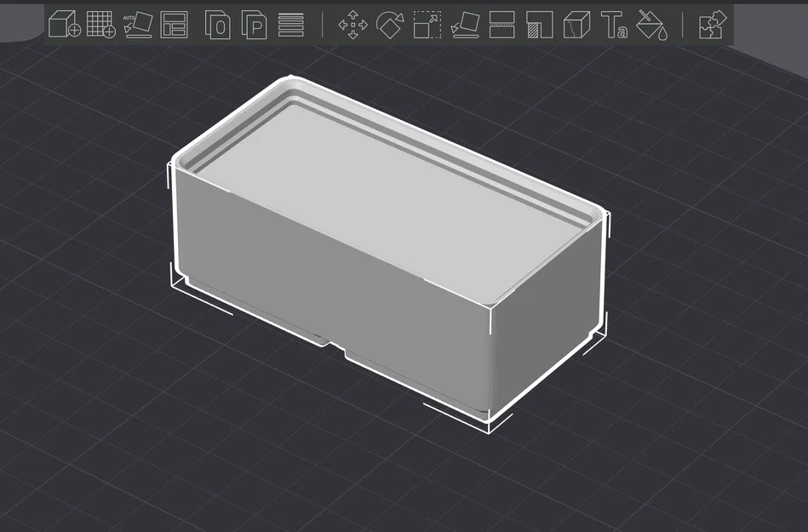
Task: Open variable layer height tool
Action: click(290, 25)
